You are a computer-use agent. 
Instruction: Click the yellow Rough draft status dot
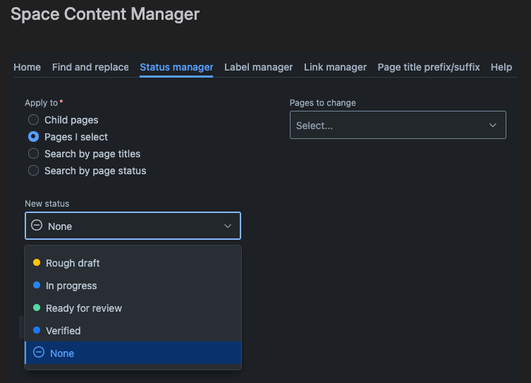click(x=37, y=262)
